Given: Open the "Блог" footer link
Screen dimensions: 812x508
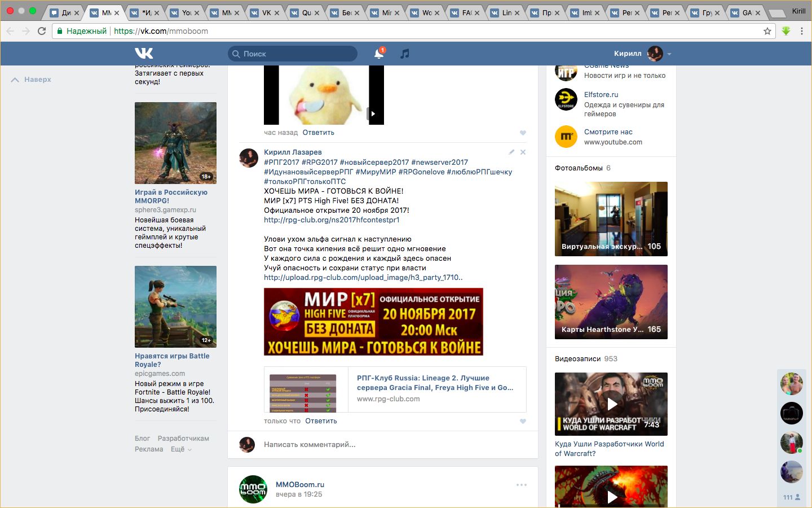Looking at the screenshot, I should (x=142, y=439).
